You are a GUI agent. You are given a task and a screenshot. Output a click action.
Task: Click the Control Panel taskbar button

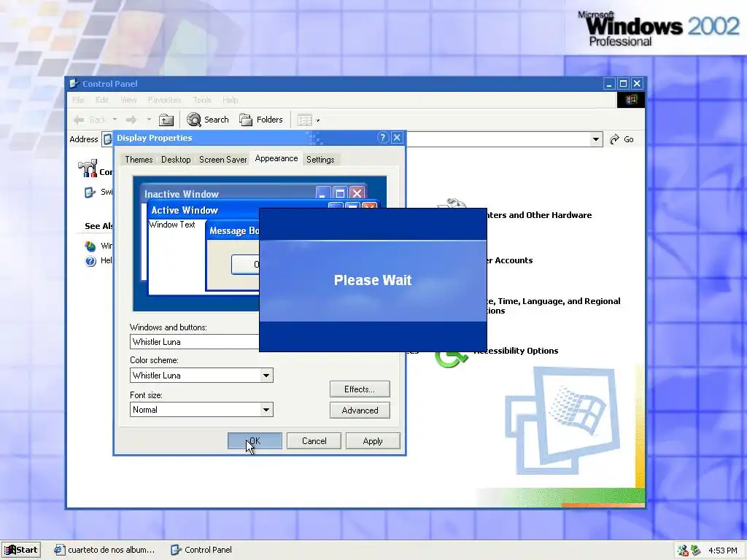[201, 550]
